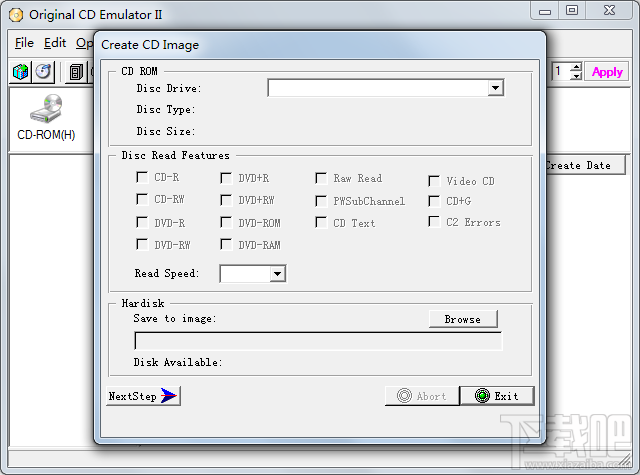Image resolution: width=640 pixels, height=475 pixels.
Task: Check the DVD+RW option
Action: 226,200
